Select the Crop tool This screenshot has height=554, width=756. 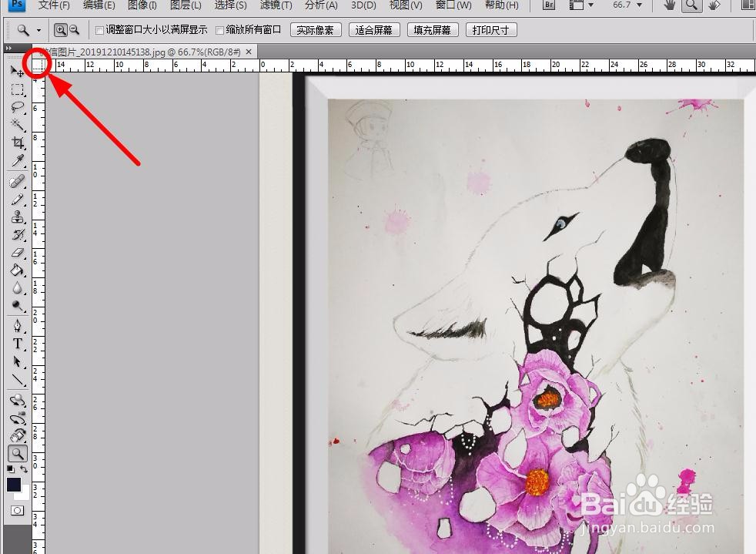point(18,143)
